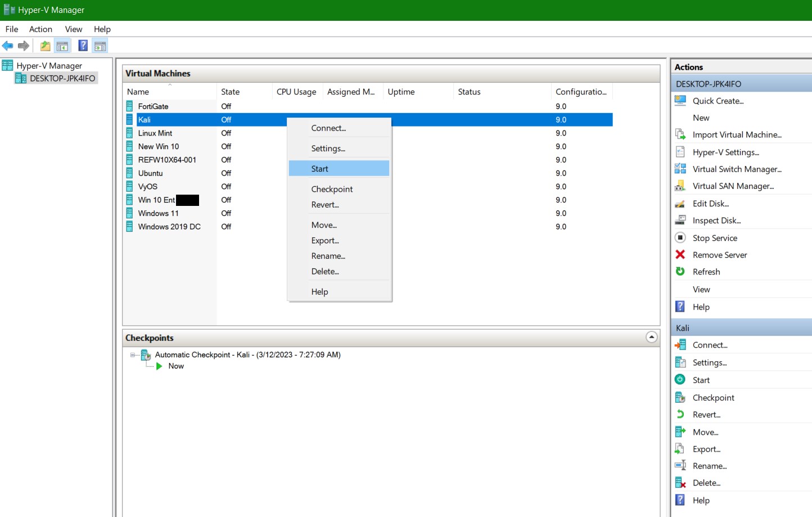812x517 pixels.
Task: Choose Delete... in the context menu
Action: [339, 271]
